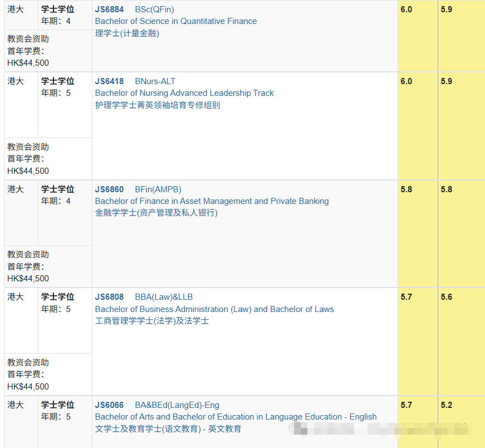The image size is (485, 448).
Task: Open Bachelor of Nursing Advanced Leadership Track
Action: coord(184,93)
